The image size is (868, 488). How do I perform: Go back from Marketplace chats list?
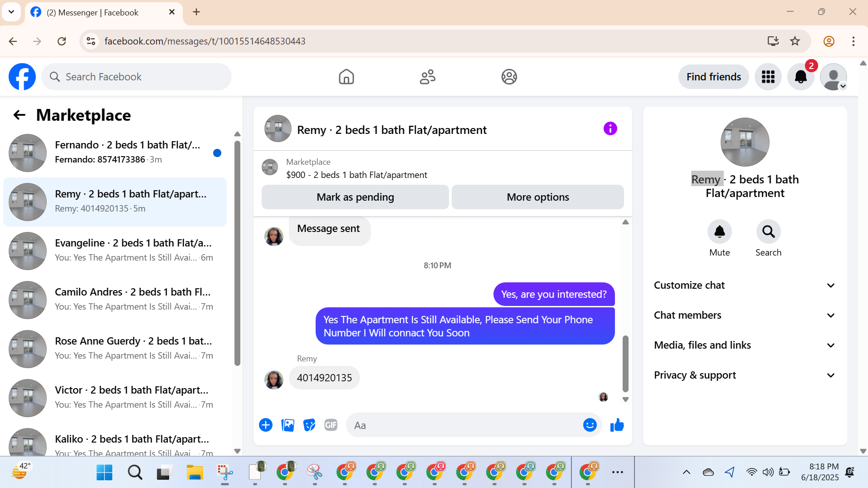(19, 115)
